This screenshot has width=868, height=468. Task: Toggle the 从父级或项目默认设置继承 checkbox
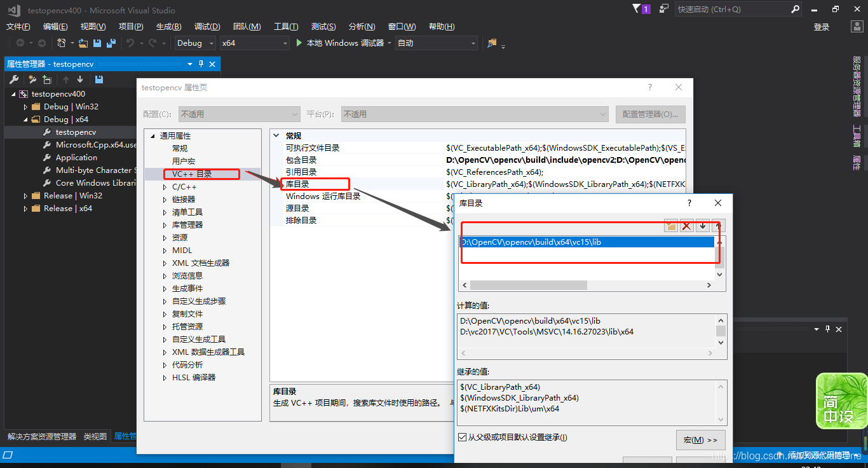(462, 437)
